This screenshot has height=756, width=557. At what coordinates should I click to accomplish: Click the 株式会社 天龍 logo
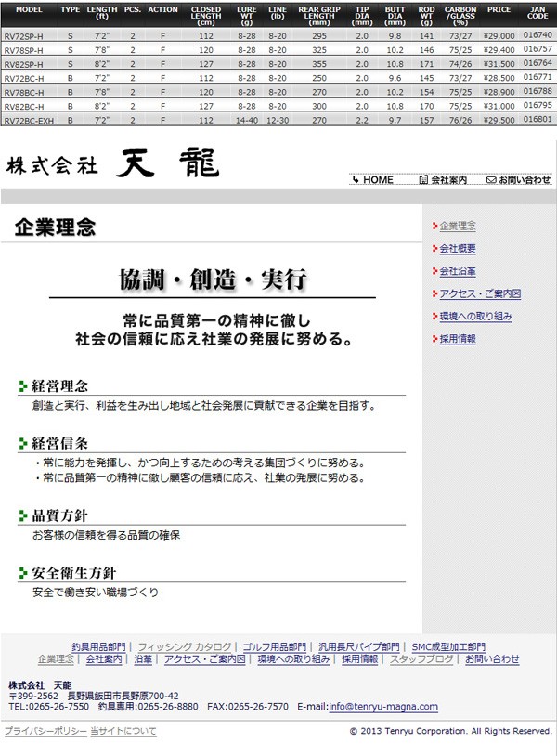point(113,163)
